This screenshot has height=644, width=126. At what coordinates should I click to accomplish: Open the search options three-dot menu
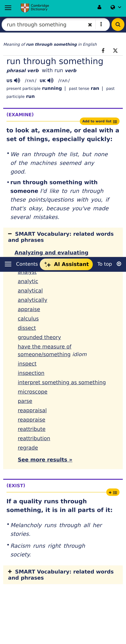[101, 24]
